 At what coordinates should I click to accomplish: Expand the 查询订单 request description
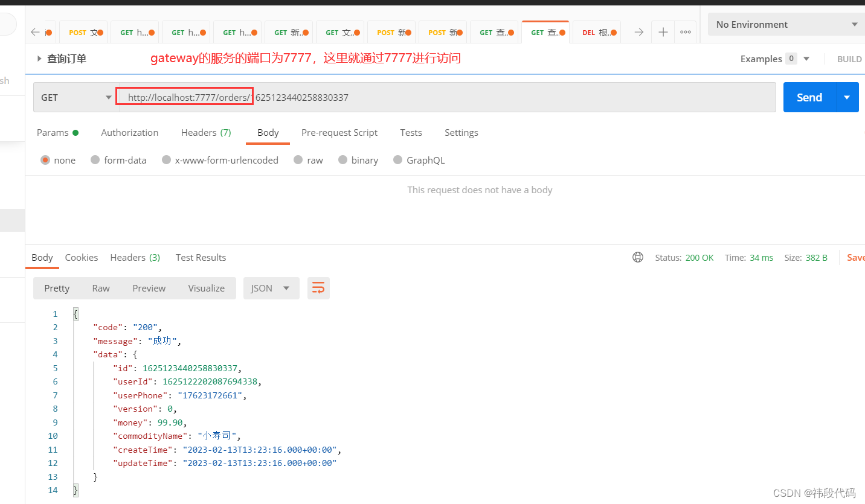pos(39,59)
